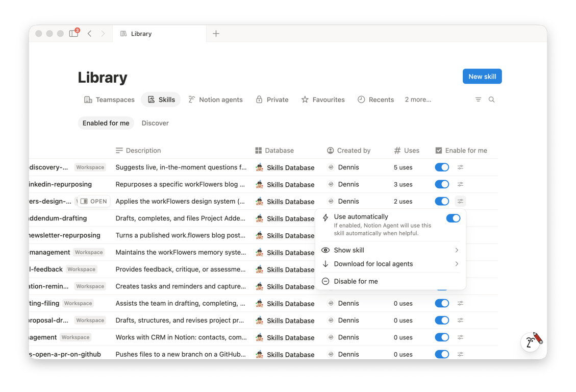576x392 pixels.
Task: Go back with the left arrow
Action: [x=90, y=33]
